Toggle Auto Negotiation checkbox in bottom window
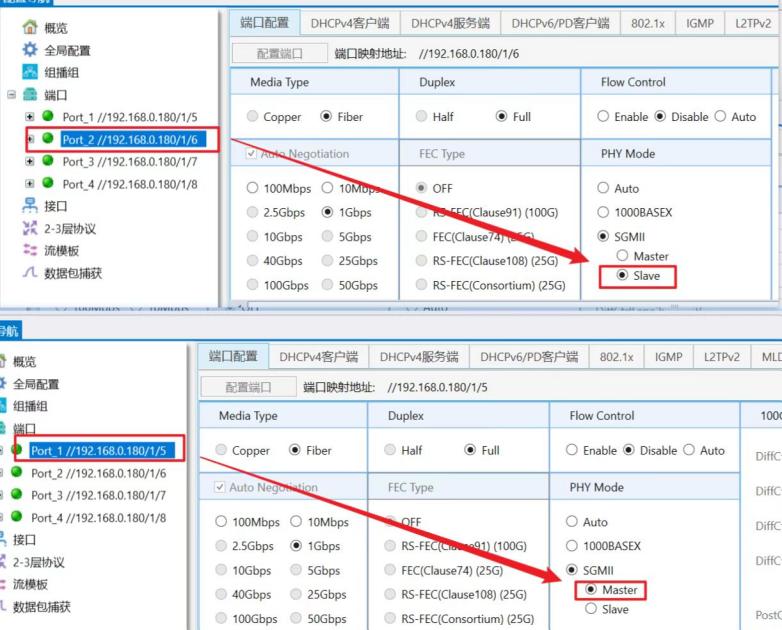The width and height of the screenshot is (782, 630). pos(219,487)
